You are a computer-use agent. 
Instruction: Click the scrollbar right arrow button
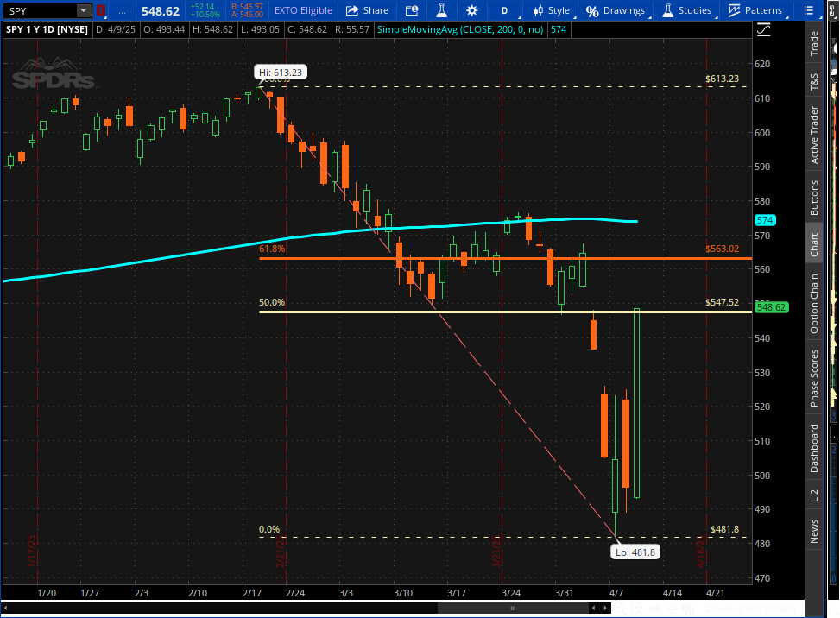point(605,608)
